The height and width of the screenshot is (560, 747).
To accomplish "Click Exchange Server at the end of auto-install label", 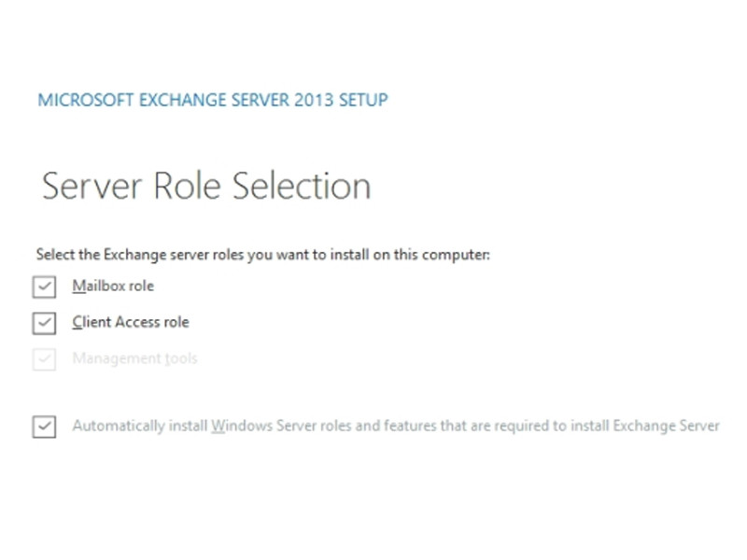I will point(666,426).
